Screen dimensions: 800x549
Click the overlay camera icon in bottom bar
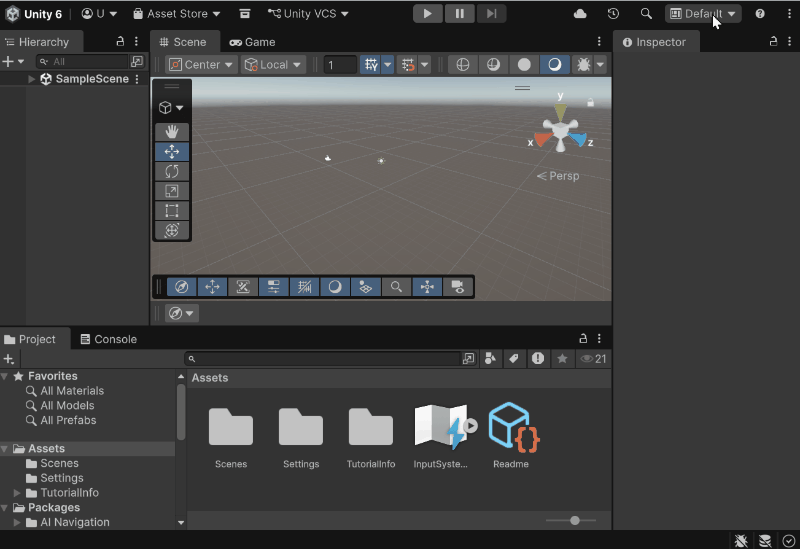(458, 287)
